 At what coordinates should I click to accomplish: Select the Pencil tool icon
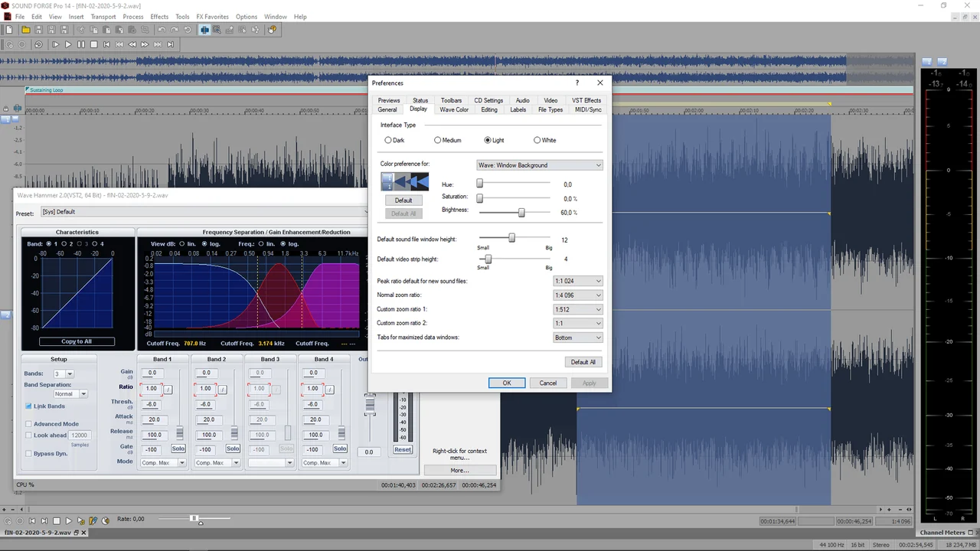pos(229,30)
